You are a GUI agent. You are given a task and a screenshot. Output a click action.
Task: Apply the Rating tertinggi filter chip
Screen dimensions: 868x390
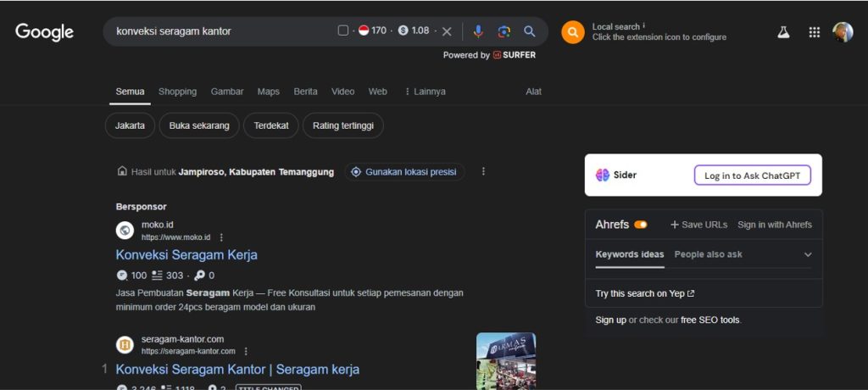(x=343, y=125)
